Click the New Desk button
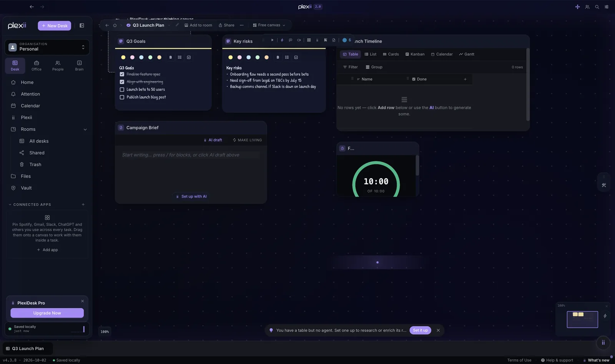This screenshot has height=364, width=615. pos(55,26)
